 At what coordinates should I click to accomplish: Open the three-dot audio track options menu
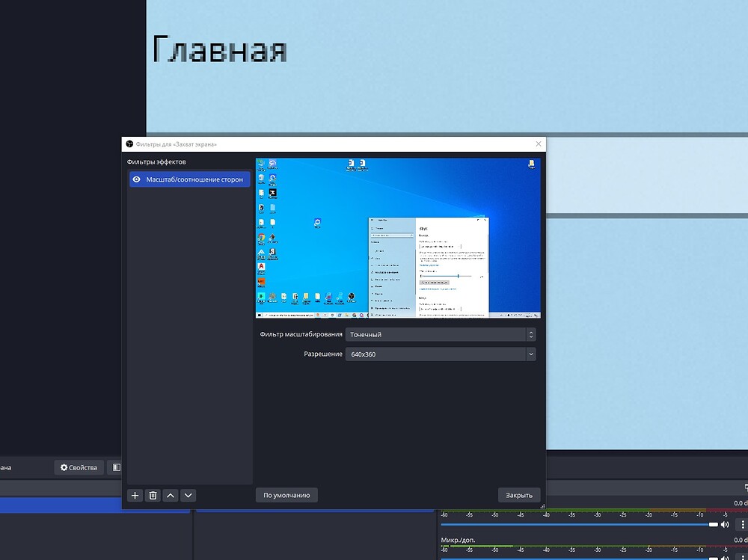(x=741, y=525)
